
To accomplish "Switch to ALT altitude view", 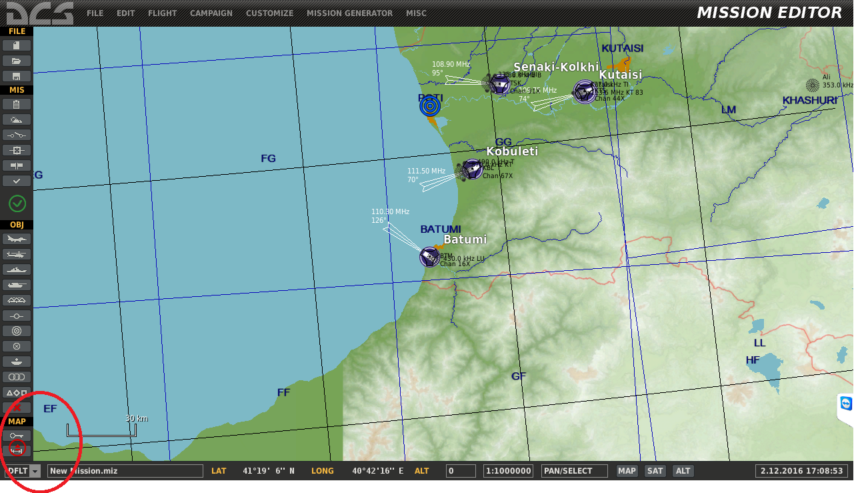I will click(683, 471).
